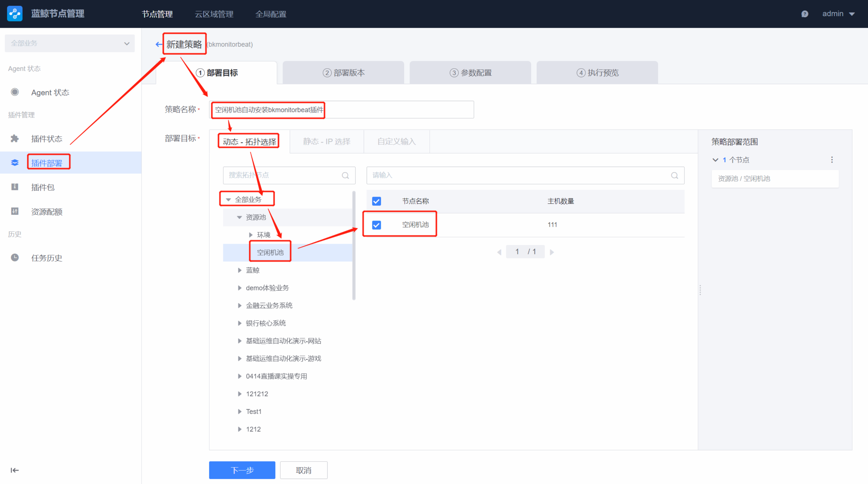The image size is (868, 484).
Task: Expand the 蓝鲸 tree node
Action: point(240,270)
